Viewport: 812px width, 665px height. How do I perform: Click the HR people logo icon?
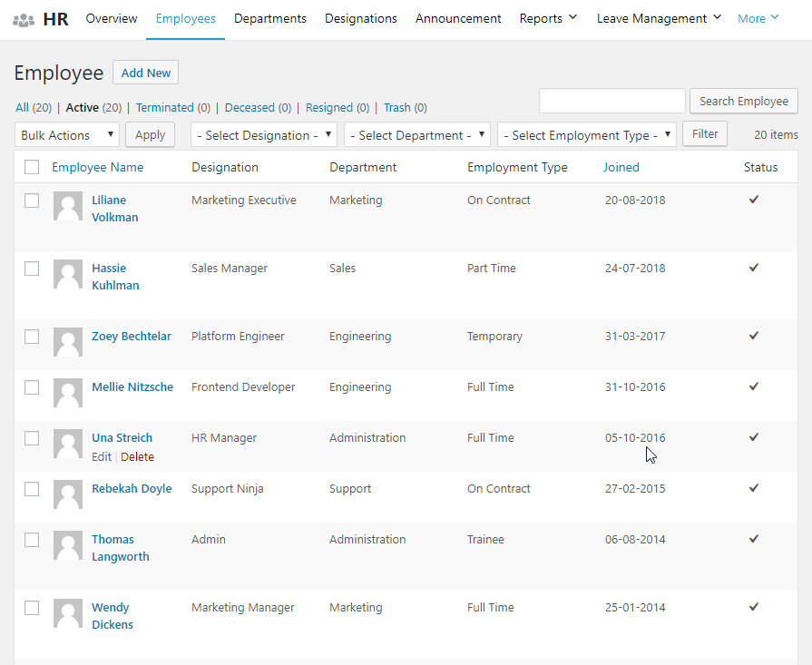pos(22,17)
